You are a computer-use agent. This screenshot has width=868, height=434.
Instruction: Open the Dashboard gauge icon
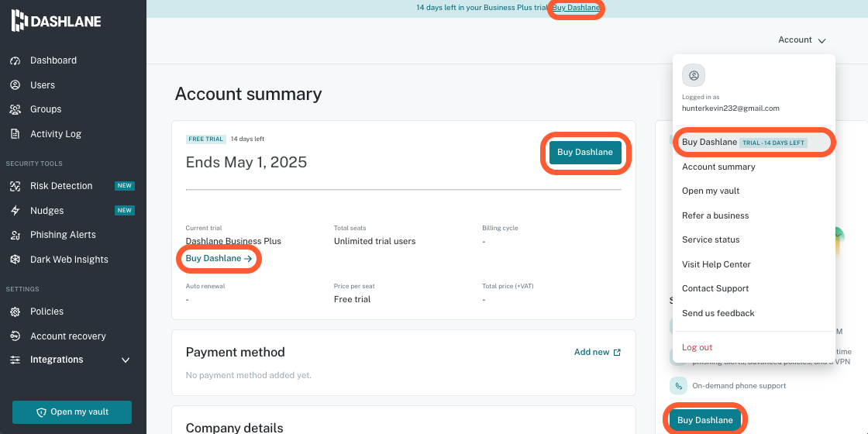[15, 60]
